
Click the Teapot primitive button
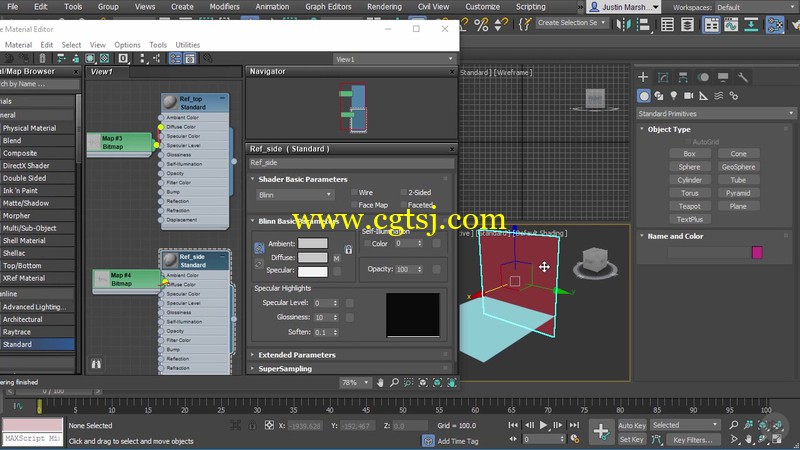(x=689, y=206)
